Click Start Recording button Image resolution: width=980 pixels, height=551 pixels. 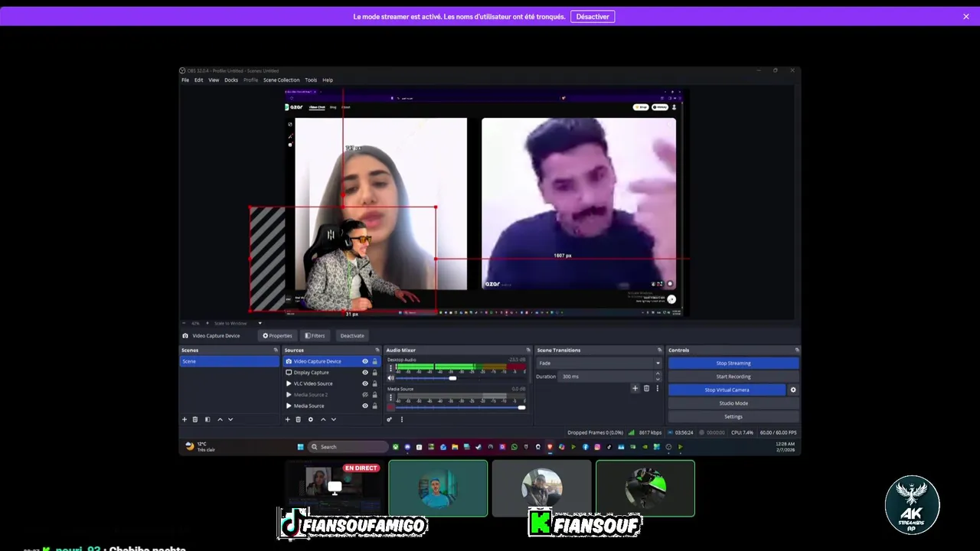tap(733, 377)
